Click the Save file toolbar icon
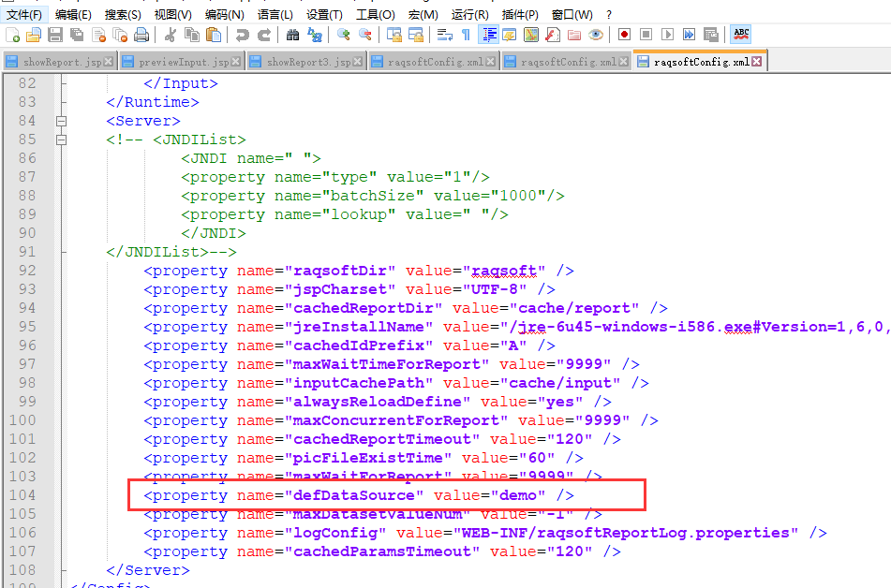Viewport: 891px width, 588px height. (x=54, y=35)
